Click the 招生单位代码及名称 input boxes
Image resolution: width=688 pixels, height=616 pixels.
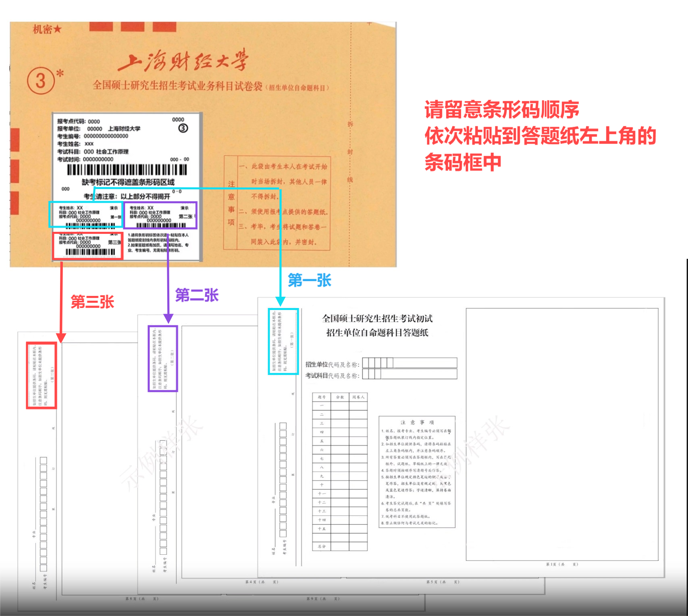tap(409, 363)
